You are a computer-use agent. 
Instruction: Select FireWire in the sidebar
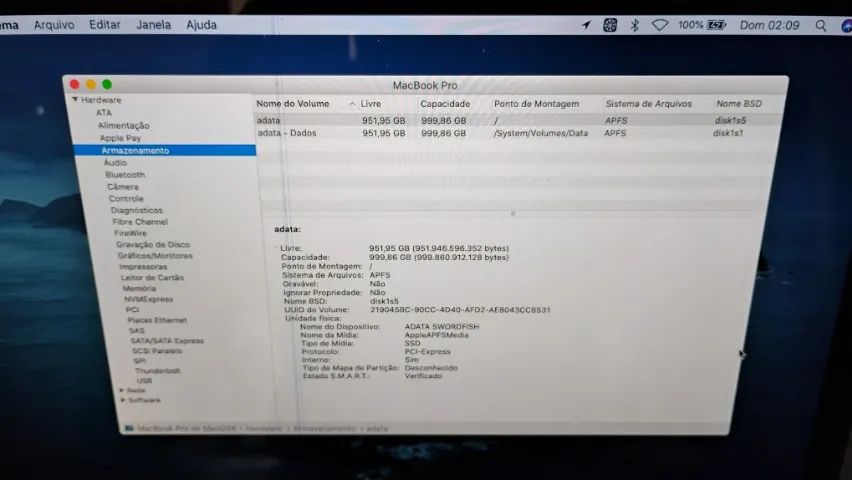coord(130,233)
